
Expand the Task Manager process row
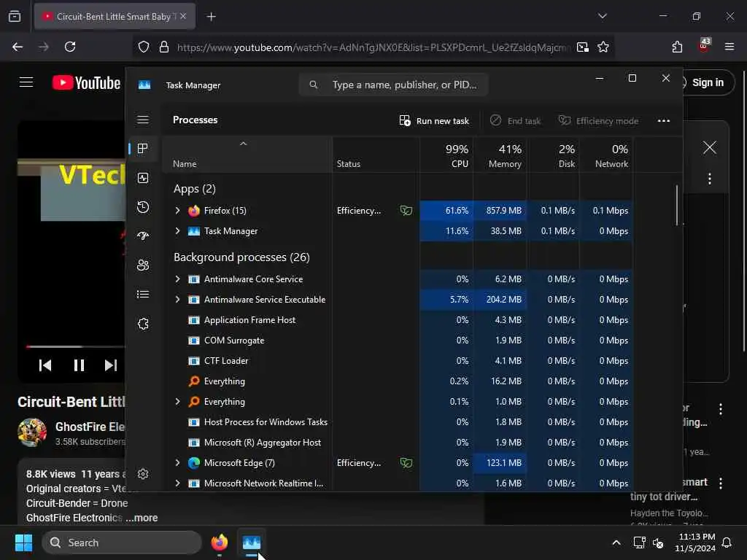(178, 231)
